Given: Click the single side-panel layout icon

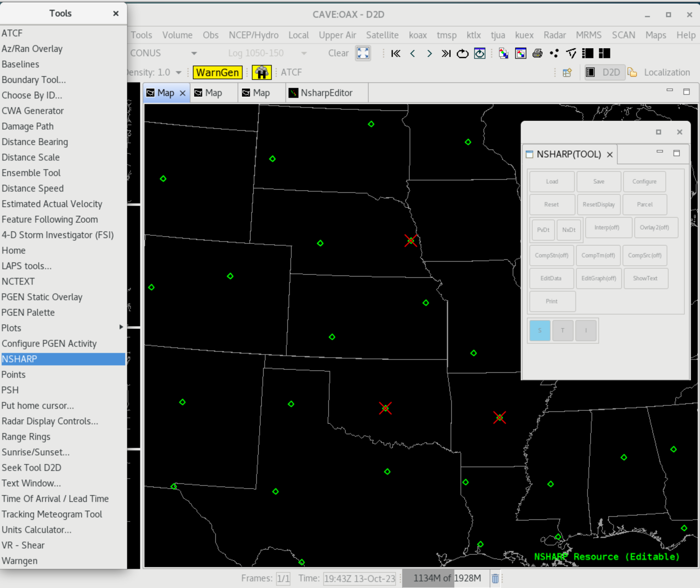Looking at the screenshot, I should 587,53.
